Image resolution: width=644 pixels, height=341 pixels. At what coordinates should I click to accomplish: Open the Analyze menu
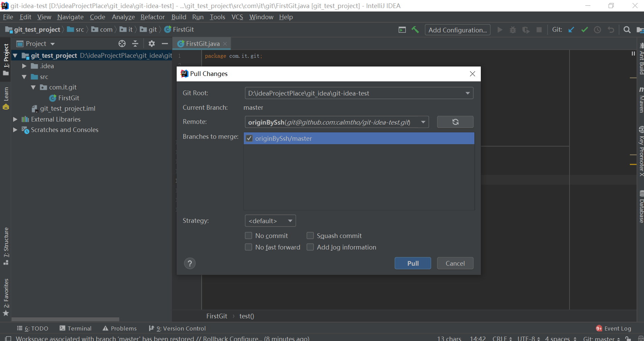tap(123, 17)
